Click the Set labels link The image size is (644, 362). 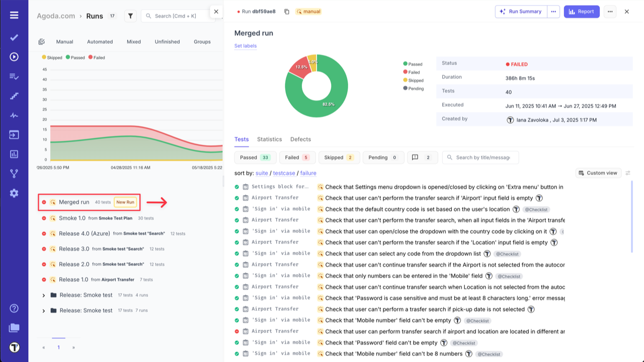tap(245, 46)
